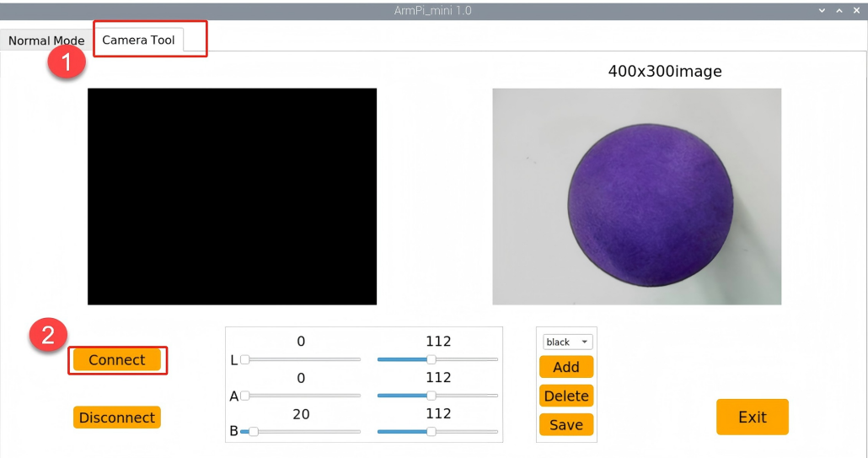
Task: Click the A minimum slider handle
Action: 244,396
